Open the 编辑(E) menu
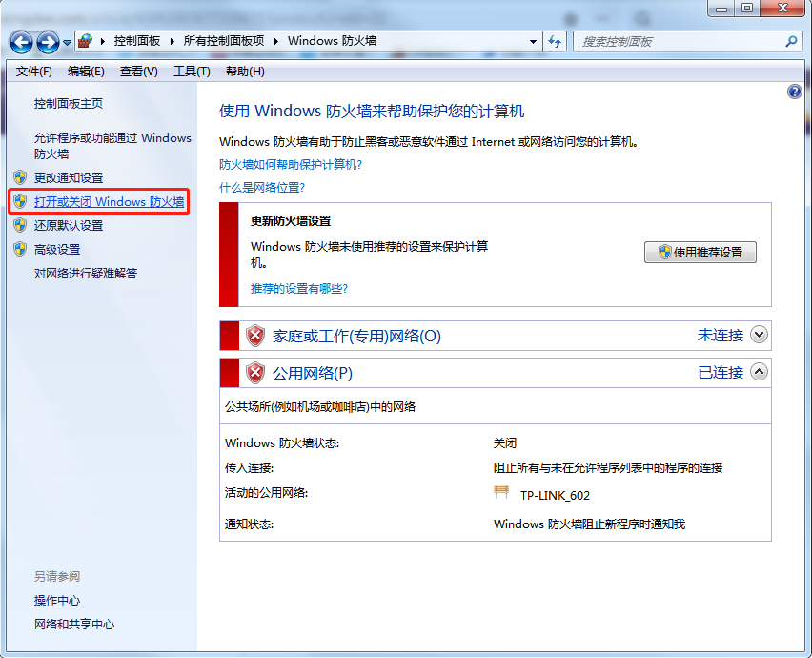The width and height of the screenshot is (812, 658). (86, 71)
